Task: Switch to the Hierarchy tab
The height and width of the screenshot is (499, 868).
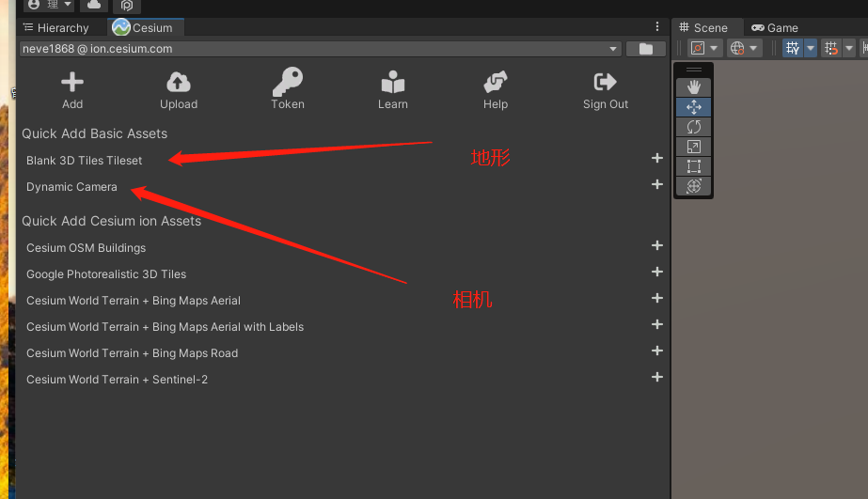Action: pos(55,27)
